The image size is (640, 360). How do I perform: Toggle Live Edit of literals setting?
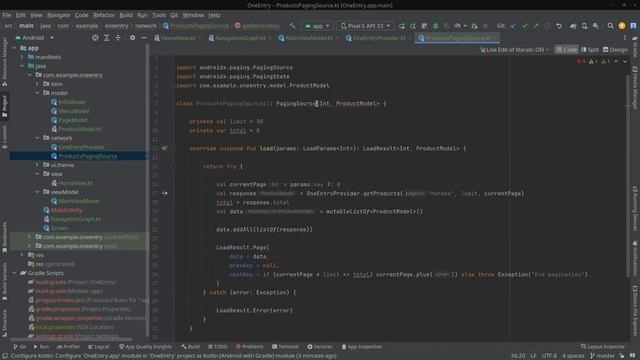tap(514, 50)
